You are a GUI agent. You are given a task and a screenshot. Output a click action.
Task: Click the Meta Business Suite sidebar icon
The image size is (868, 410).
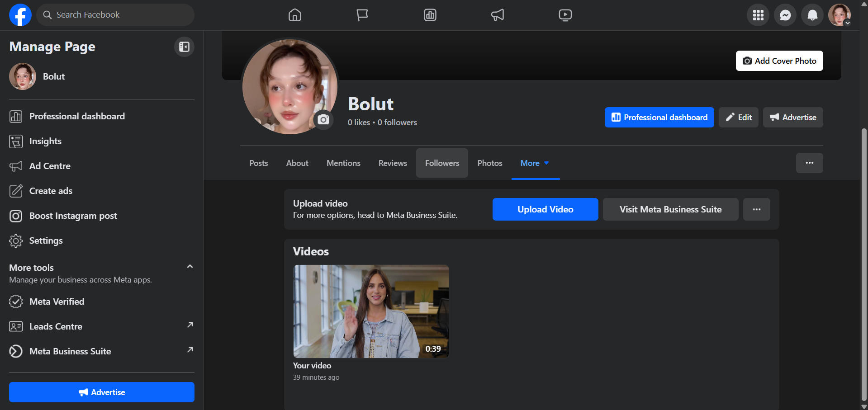pos(16,351)
